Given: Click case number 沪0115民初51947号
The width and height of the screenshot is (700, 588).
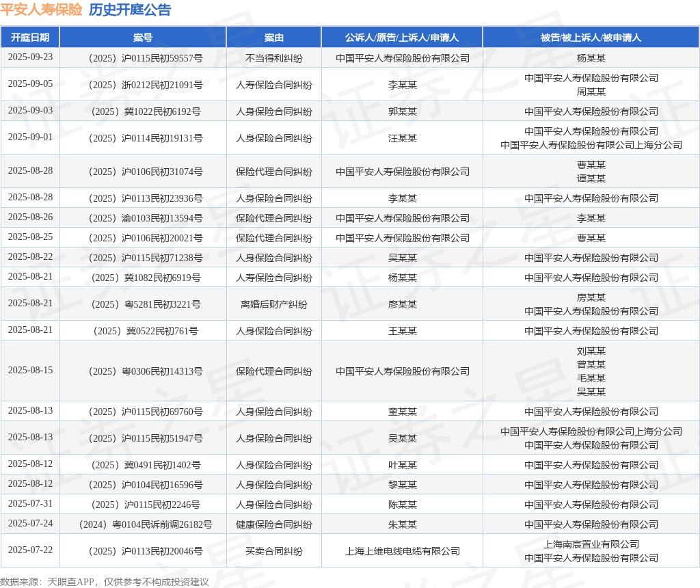Looking at the screenshot, I should click(x=146, y=438).
